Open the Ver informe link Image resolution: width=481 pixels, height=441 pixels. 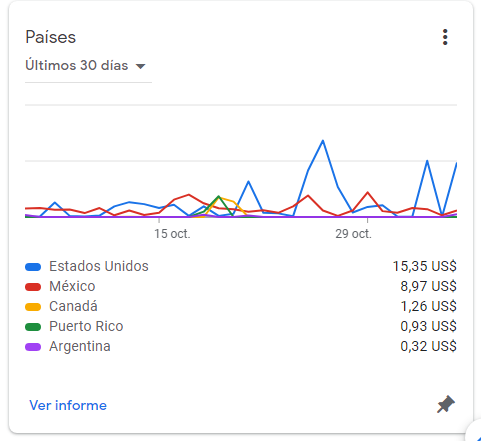click(x=68, y=405)
